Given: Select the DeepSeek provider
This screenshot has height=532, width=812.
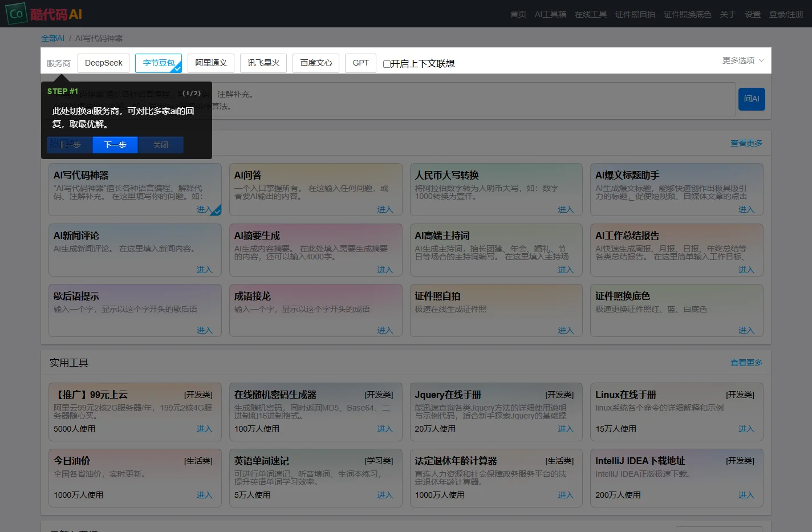Looking at the screenshot, I should (104, 63).
